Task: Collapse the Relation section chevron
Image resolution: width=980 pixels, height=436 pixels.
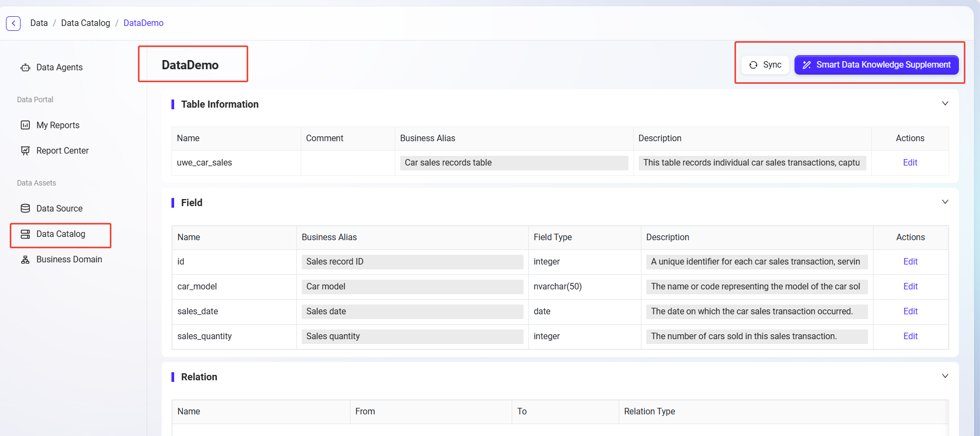Action: pyautogui.click(x=945, y=376)
